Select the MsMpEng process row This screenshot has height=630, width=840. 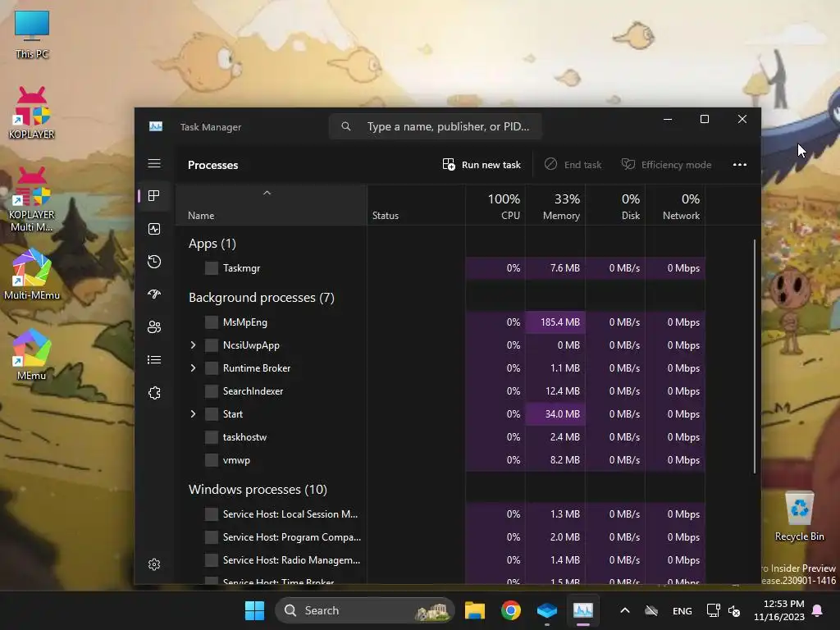(x=441, y=322)
